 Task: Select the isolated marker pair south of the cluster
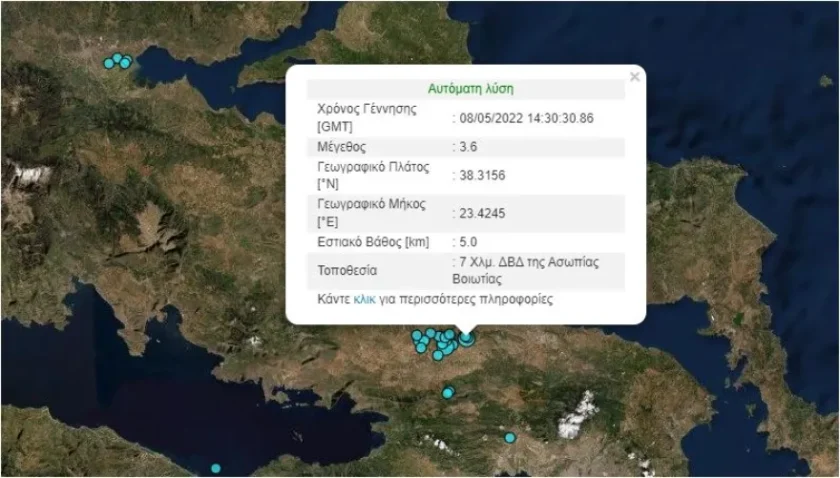coord(448,393)
